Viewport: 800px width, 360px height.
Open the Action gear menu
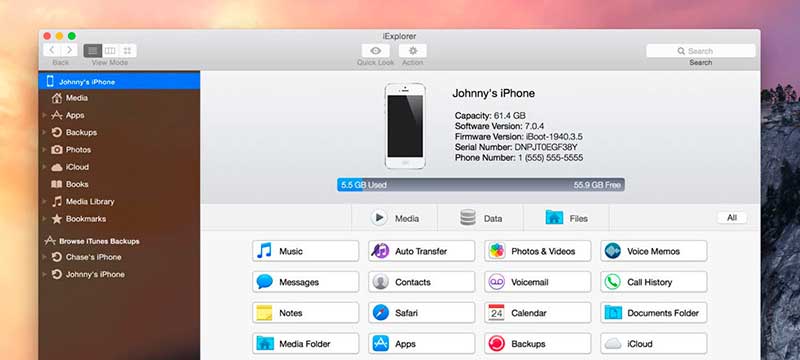pyautogui.click(x=413, y=50)
